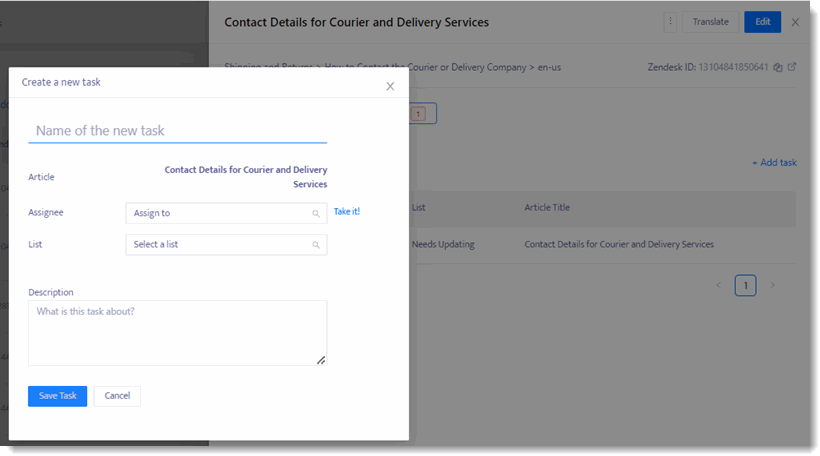Close the Create a new task dialog
Image resolution: width=820 pixels, height=456 pixels.
pyautogui.click(x=390, y=86)
